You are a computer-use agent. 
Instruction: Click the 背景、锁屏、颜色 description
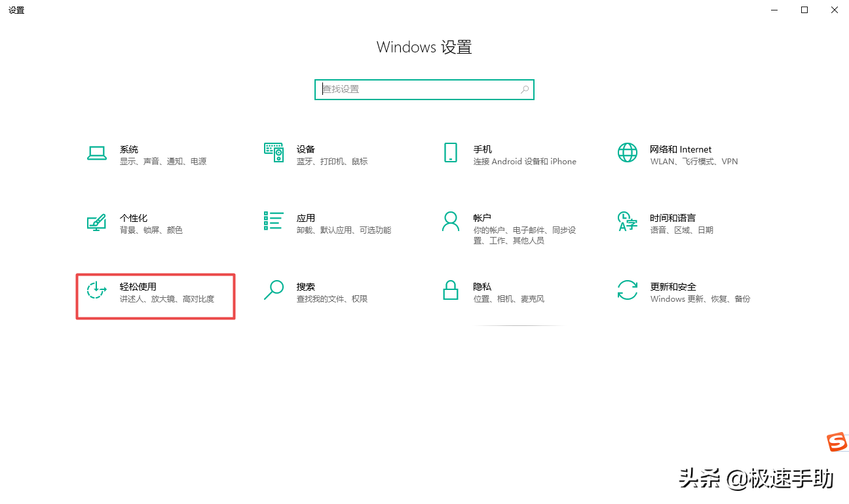[151, 230]
